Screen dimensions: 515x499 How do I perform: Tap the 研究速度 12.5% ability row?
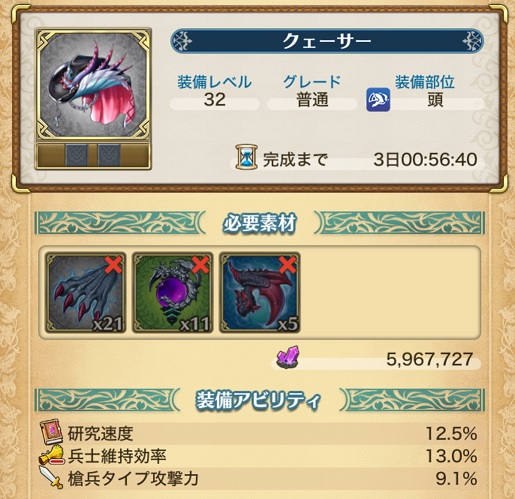tap(259, 433)
